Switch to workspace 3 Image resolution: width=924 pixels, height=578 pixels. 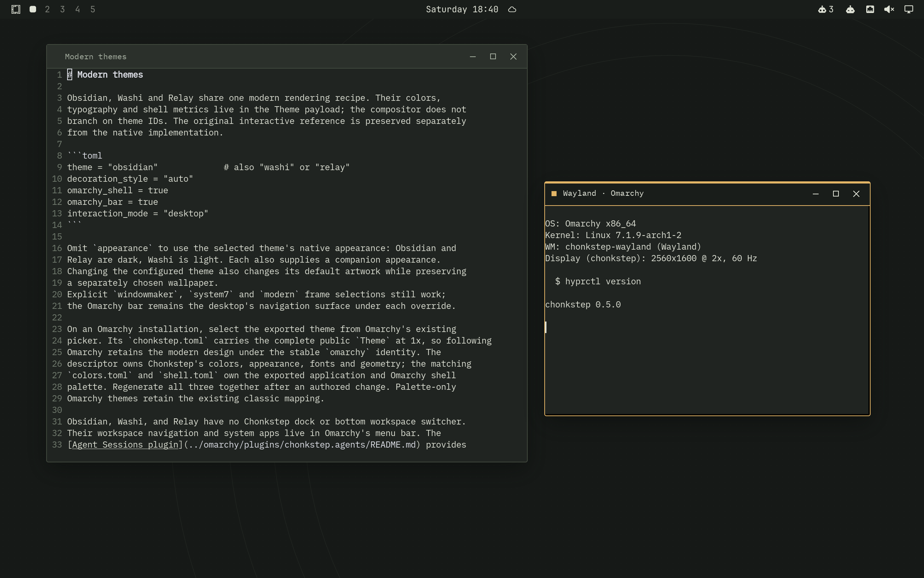click(62, 9)
